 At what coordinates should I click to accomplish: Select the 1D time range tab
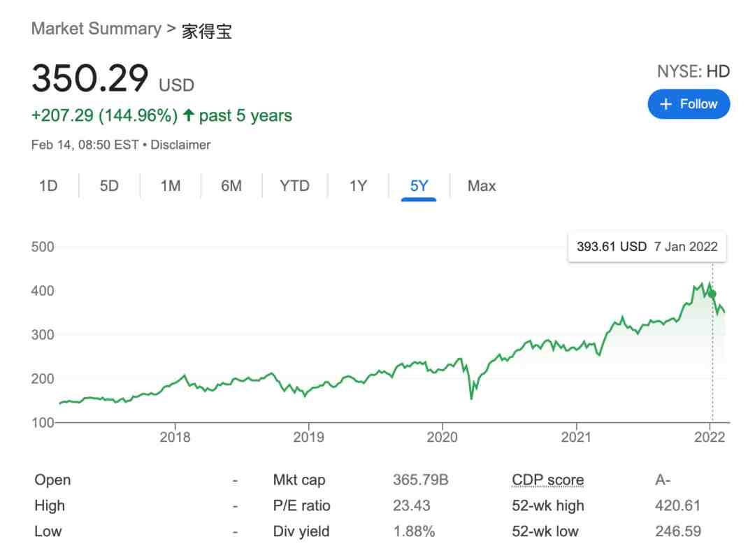coord(48,186)
